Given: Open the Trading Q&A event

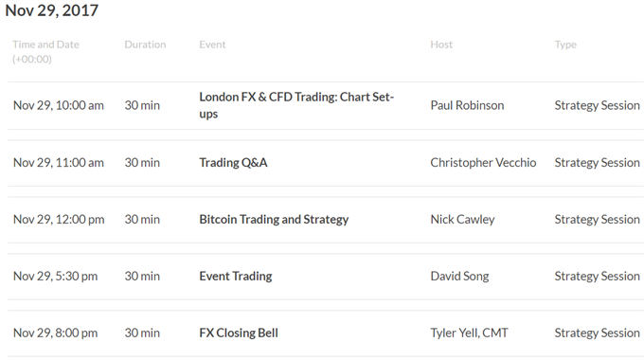Looking at the screenshot, I should pos(233,163).
